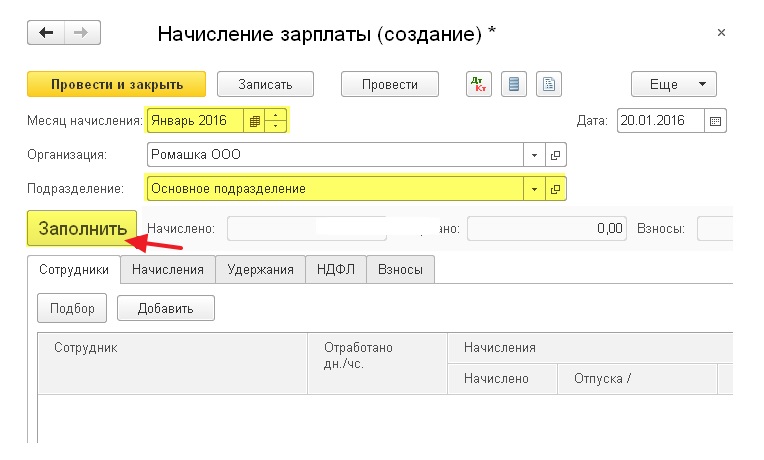Switch to the НДФЛ tab

(336, 269)
